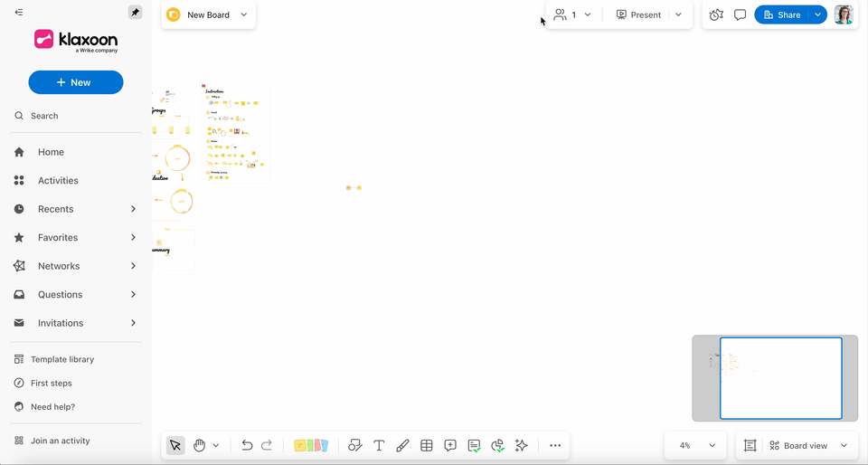868x465 pixels.
Task: Open the Present options dropdown arrow
Action: [x=679, y=15]
